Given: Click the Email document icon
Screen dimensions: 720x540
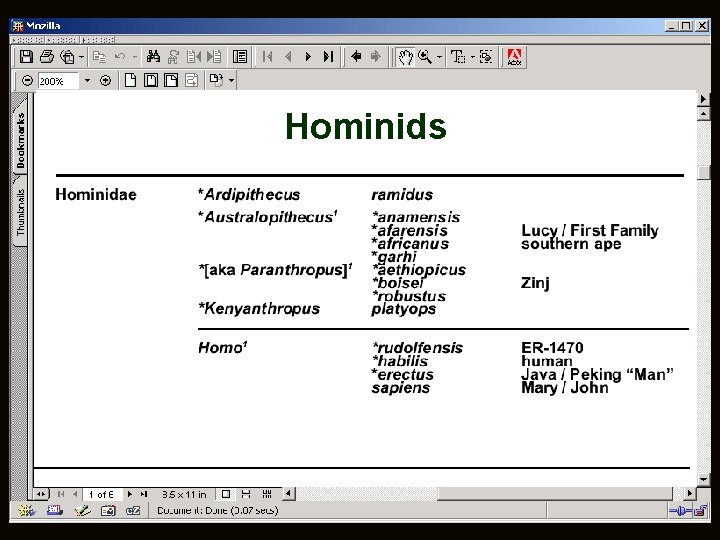Looking at the screenshot, I should point(67,56).
